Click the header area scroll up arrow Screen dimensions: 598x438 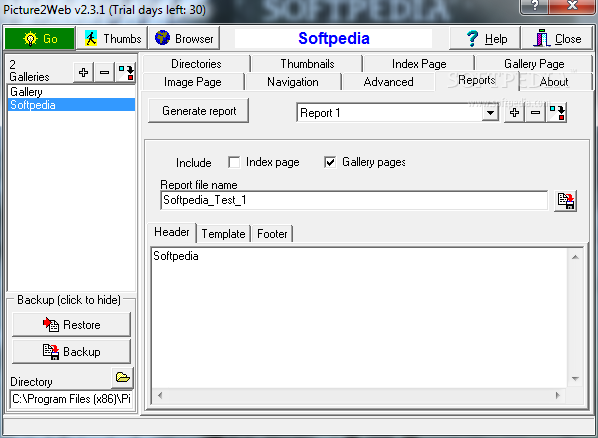[x=575, y=257]
